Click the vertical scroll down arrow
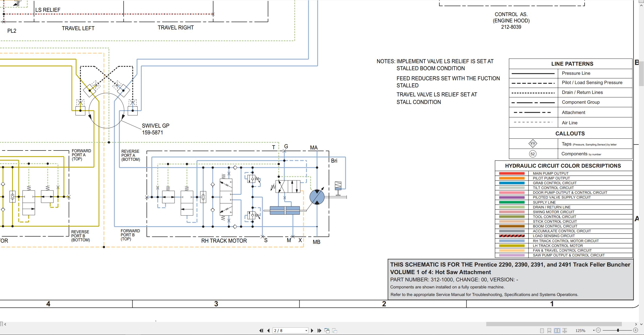 641,324
